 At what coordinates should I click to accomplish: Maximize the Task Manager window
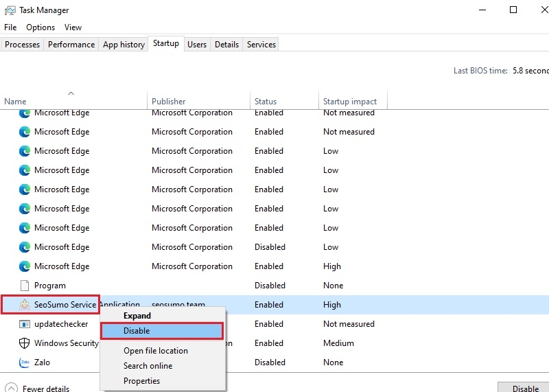(x=513, y=10)
